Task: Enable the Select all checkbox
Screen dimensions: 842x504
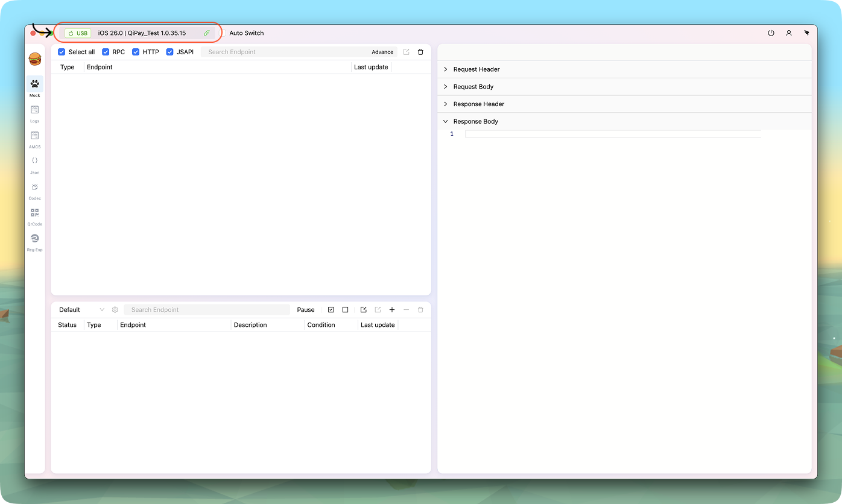Action: pos(61,52)
